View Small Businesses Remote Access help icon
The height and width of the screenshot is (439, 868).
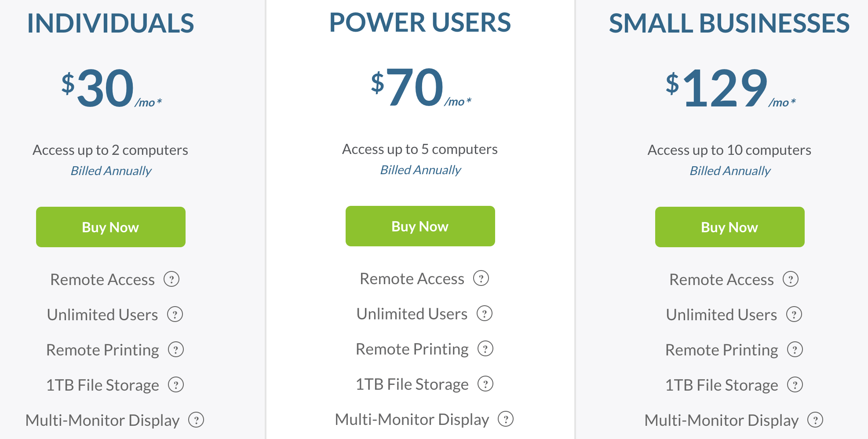791,279
